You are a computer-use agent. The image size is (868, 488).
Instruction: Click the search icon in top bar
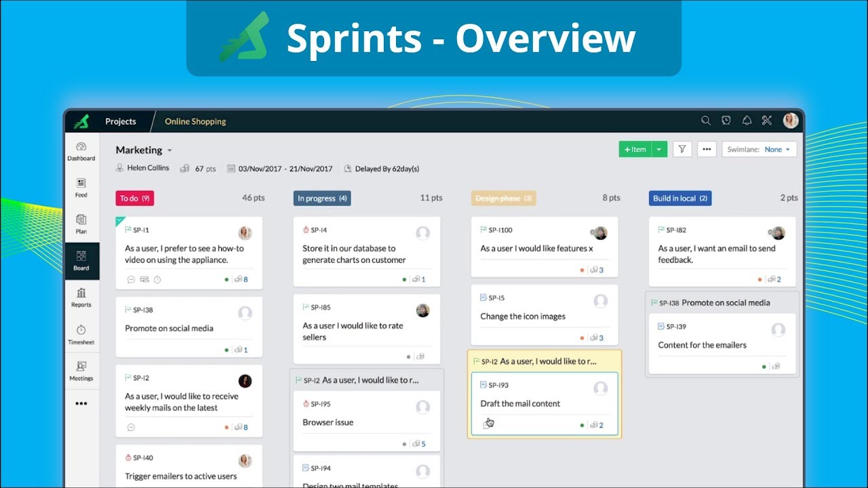tap(706, 121)
